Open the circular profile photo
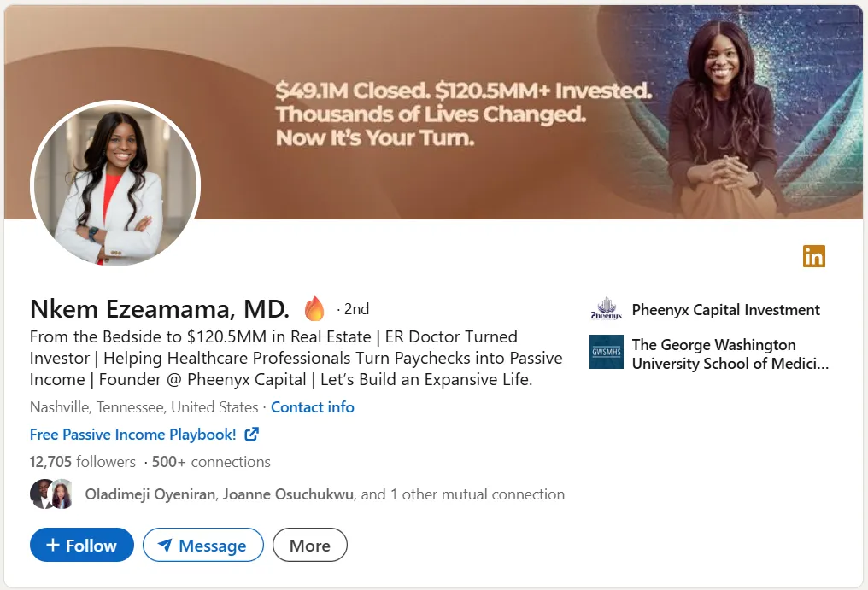 pos(115,185)
